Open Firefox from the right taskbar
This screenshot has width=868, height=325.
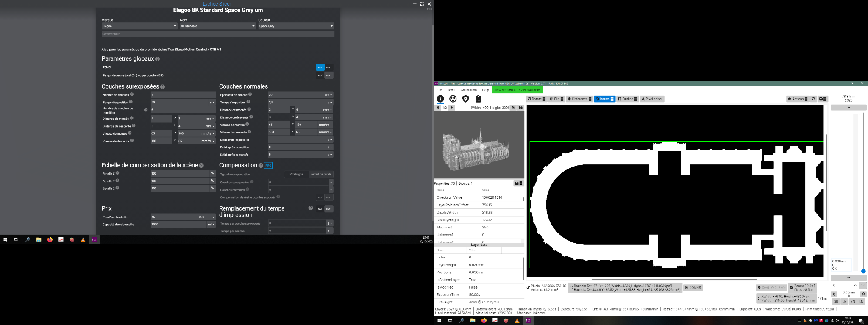tap(484, 321)
